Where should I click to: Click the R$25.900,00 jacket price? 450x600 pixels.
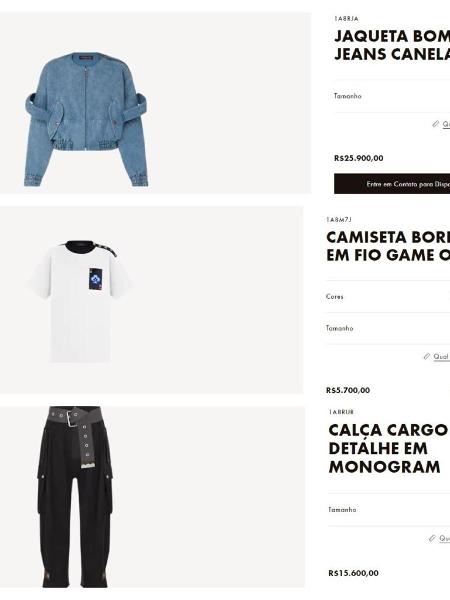[359, 158]
